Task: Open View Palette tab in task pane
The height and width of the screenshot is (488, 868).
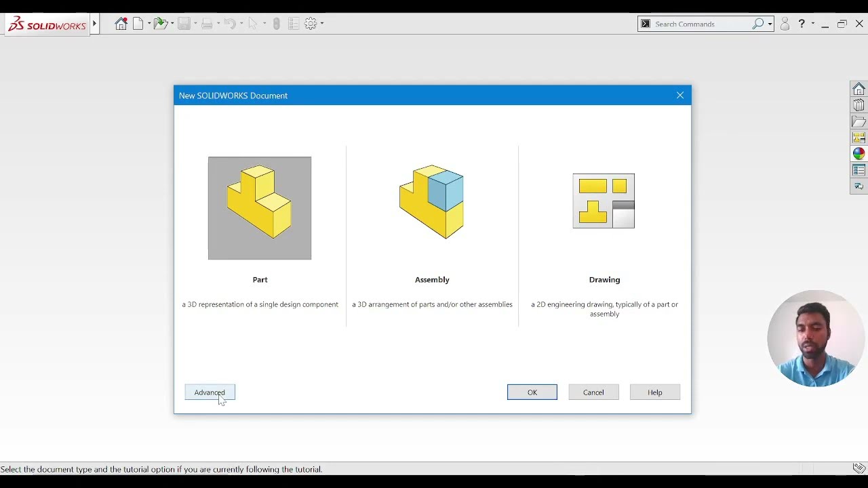Action: (859, 138)
